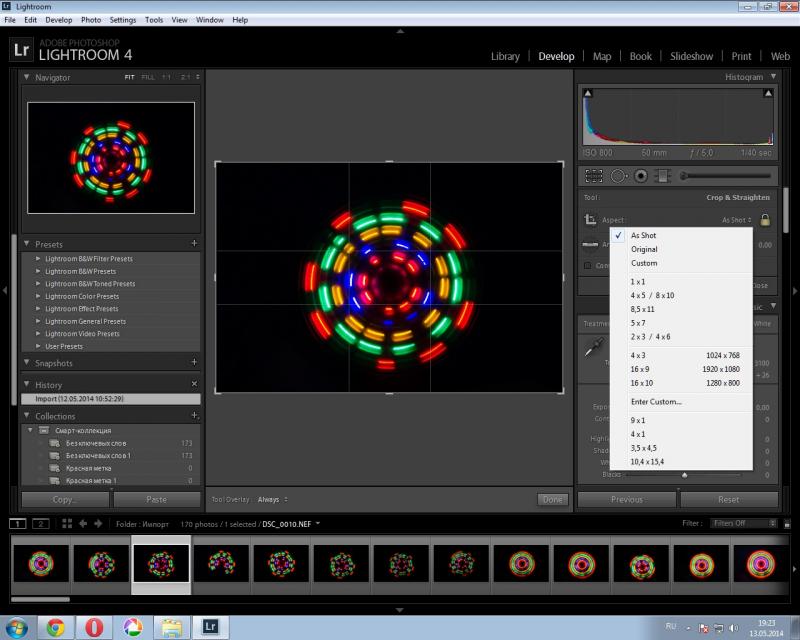Image resolution: width=800 pixels, height=640 pixels.
Task: Select the Crop Overlay tool in tool strip
Action: click(593, 176)
